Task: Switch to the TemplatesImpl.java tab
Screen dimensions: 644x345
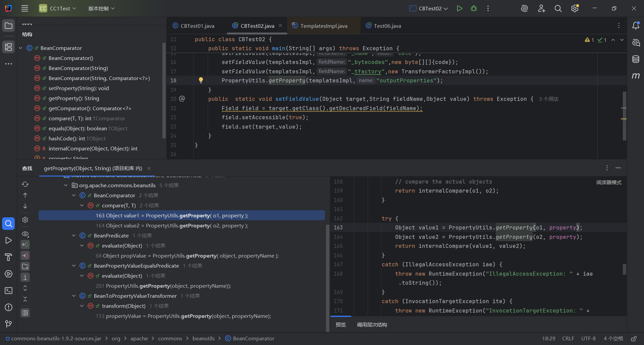Action: tap(323, 26)
